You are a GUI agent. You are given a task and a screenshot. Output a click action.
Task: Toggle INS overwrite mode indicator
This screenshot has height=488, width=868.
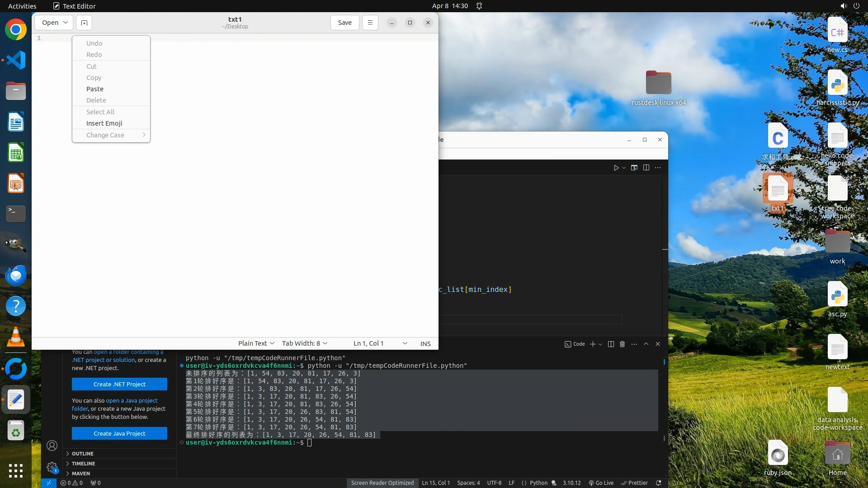(x=425, y=343)
